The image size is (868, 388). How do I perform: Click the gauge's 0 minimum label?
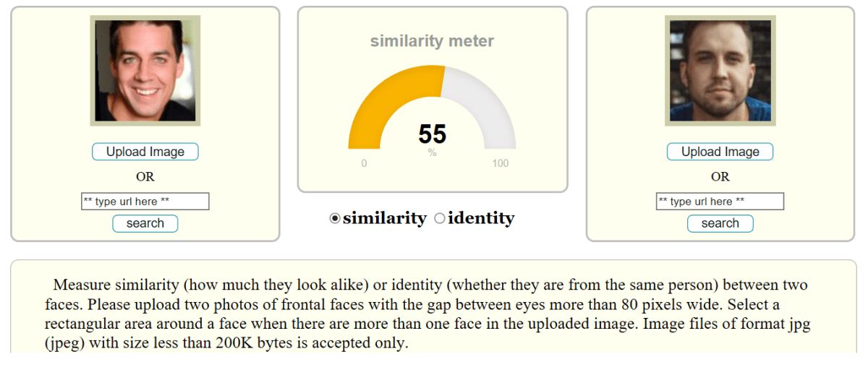pyautogui.click(x=364, y=163)
